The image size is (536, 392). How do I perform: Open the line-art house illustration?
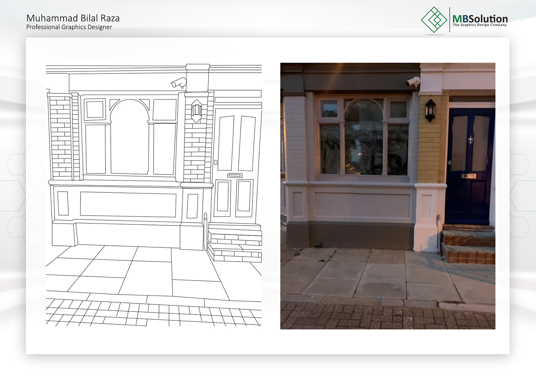154,195
